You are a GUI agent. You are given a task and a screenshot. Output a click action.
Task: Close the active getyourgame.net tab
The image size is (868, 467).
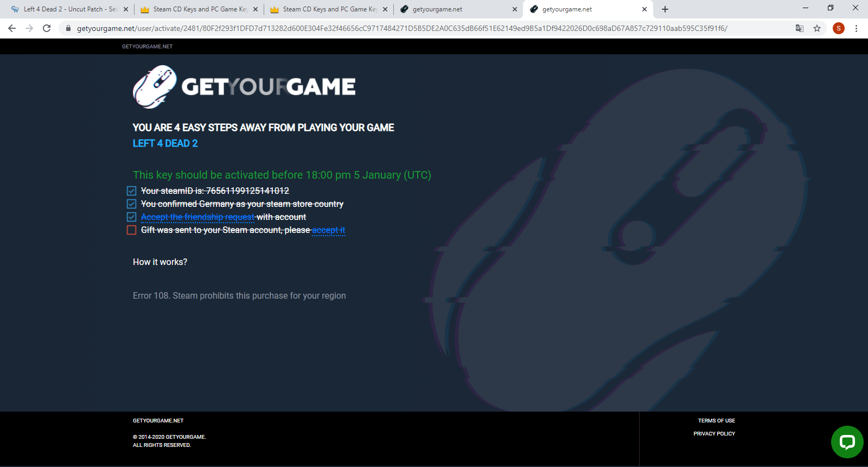coord(644,9)
